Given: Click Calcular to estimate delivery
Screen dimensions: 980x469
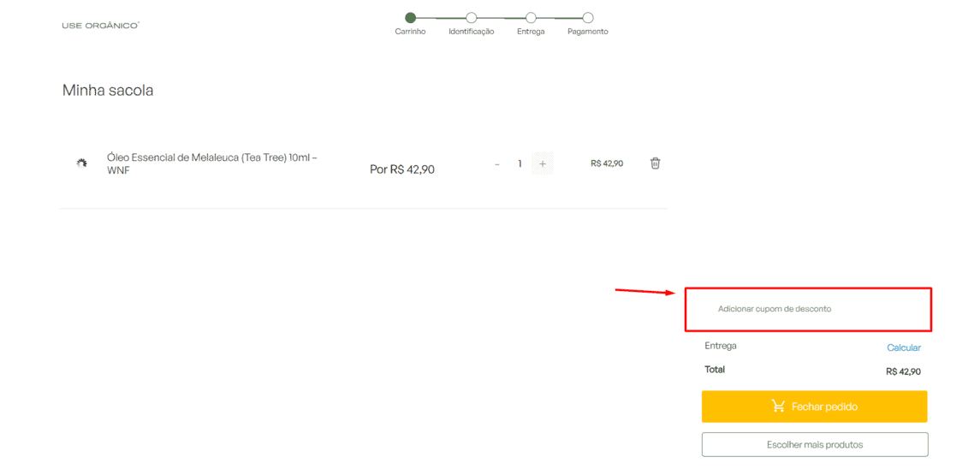Looking at the screenshot, I should pos(903,347).
